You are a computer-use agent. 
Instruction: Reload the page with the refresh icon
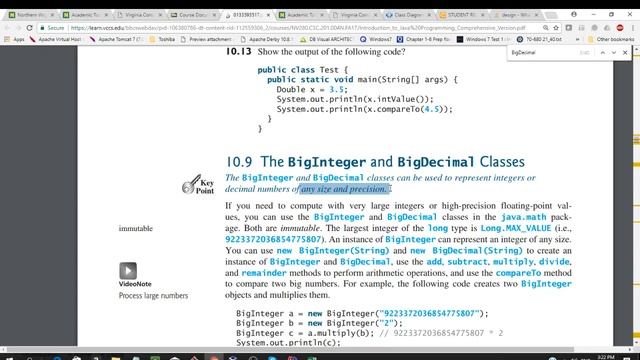[x=29, y=28]
